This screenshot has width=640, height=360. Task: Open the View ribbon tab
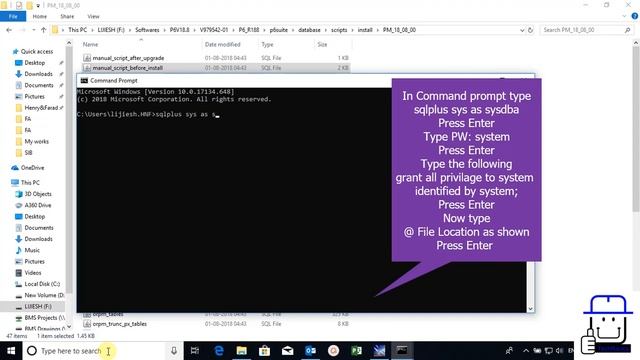click(93, 16)
